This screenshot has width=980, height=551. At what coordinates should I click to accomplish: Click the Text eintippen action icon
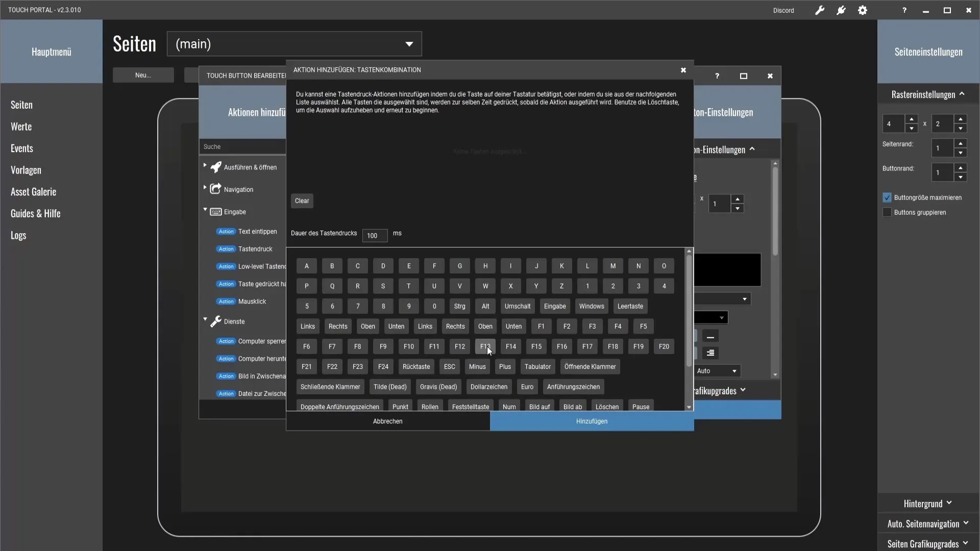[226, 232]
